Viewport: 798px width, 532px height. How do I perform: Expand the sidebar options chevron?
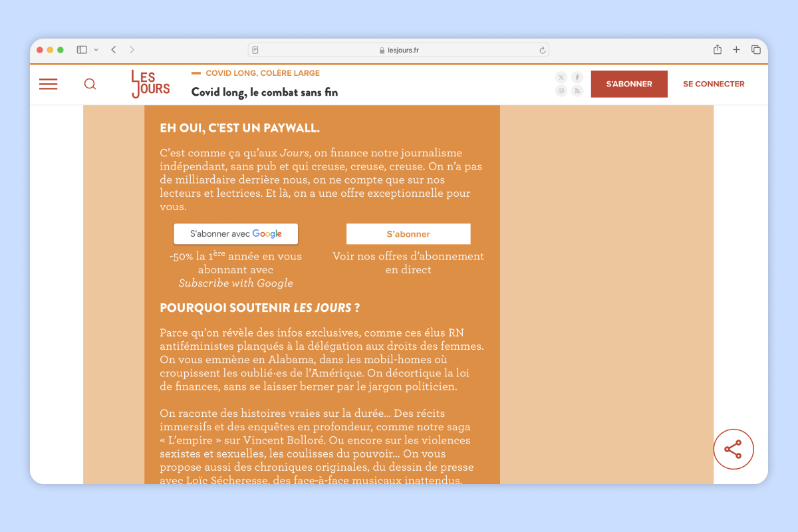click(96, 50)
